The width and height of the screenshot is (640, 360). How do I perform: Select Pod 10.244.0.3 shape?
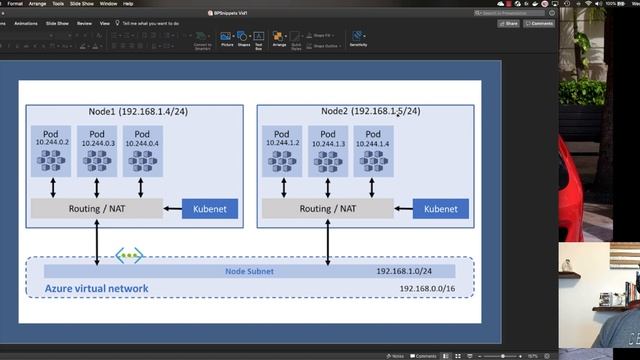click(x=97, y=151)
